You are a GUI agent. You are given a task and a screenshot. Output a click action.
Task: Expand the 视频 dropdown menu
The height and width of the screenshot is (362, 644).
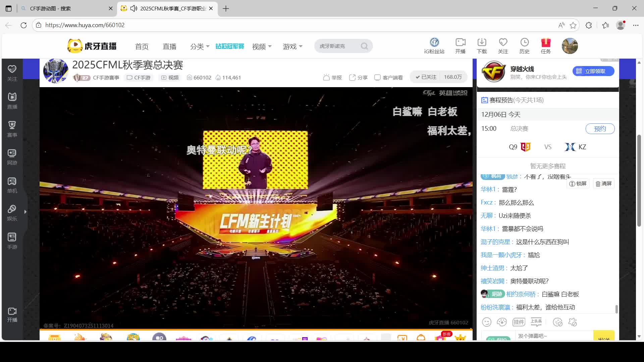point(262,47)
